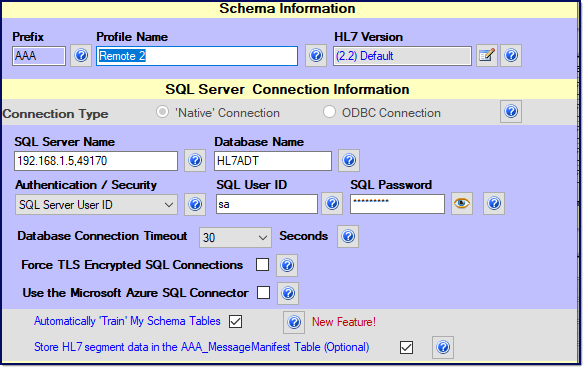Click help icon beside SQL Server Name
The height and width of the screenshot is (369, 585).
click(195, 160)
